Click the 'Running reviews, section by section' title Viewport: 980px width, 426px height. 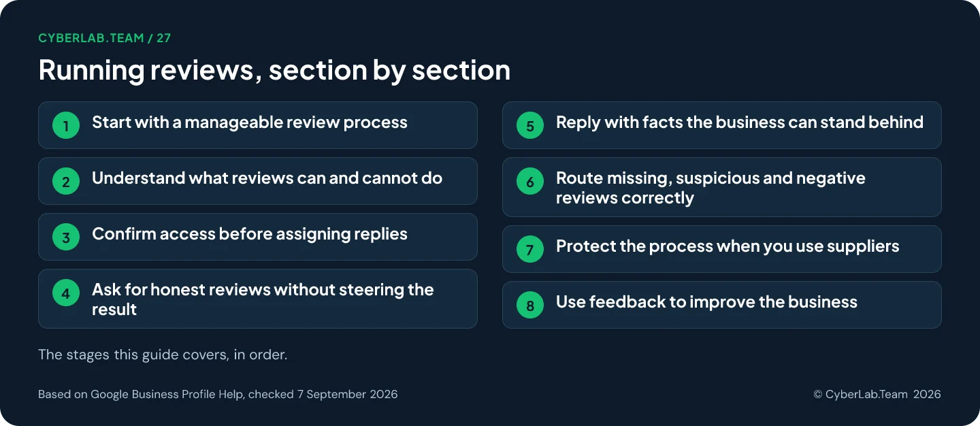[x=274, y=71]
